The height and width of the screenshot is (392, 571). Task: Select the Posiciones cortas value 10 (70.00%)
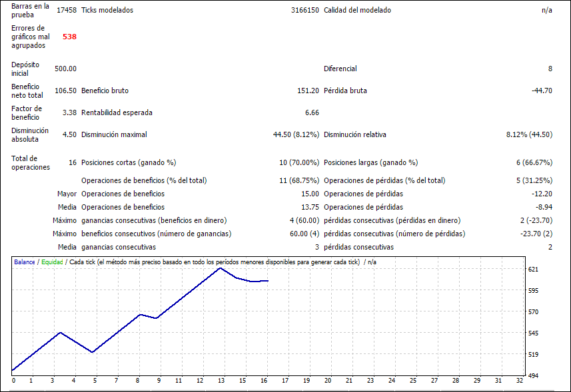click(x=299, y=163)
